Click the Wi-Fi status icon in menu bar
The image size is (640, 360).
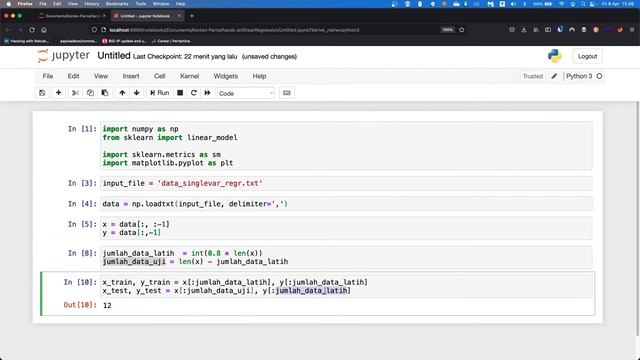tap(562, 4)
